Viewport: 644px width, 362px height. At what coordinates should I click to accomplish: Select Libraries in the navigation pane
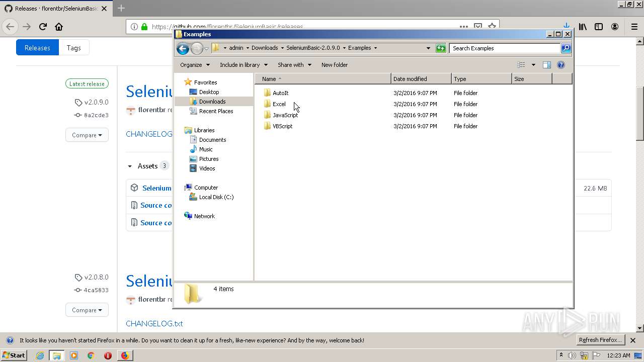[x=200, y=130]
